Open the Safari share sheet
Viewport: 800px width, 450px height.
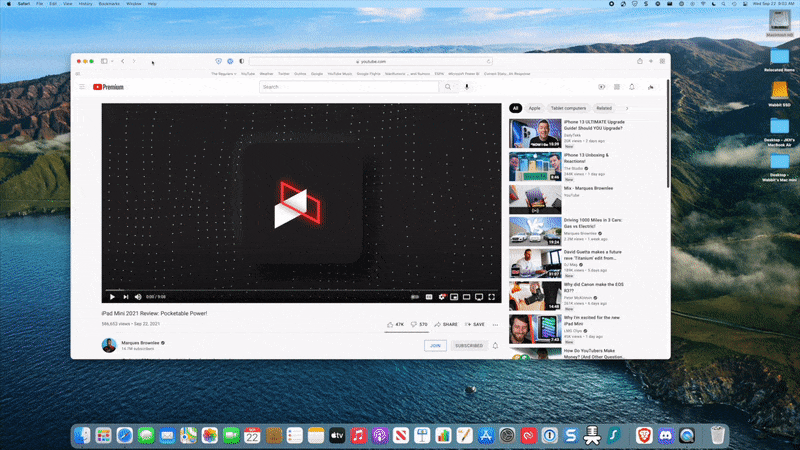pos(639,61)
